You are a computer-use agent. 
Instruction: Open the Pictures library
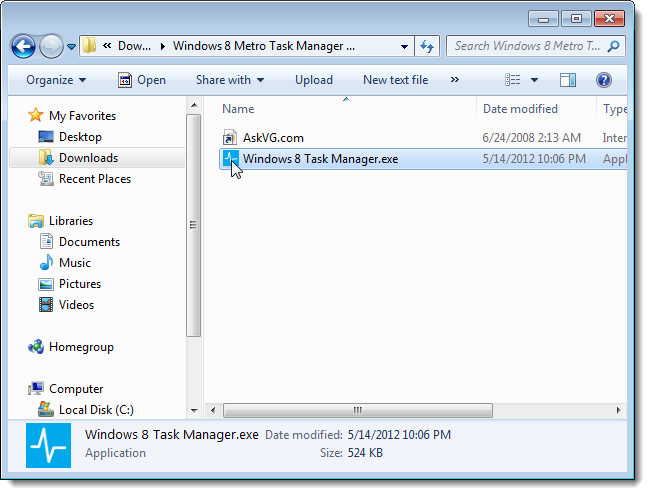tap(80, 284)
